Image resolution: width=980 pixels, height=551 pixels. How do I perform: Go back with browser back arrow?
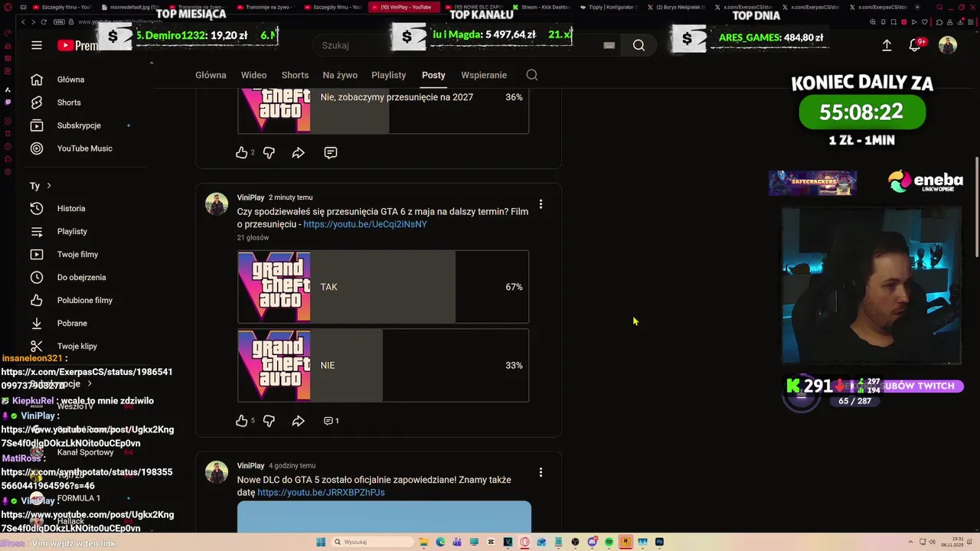coord(22,22)
